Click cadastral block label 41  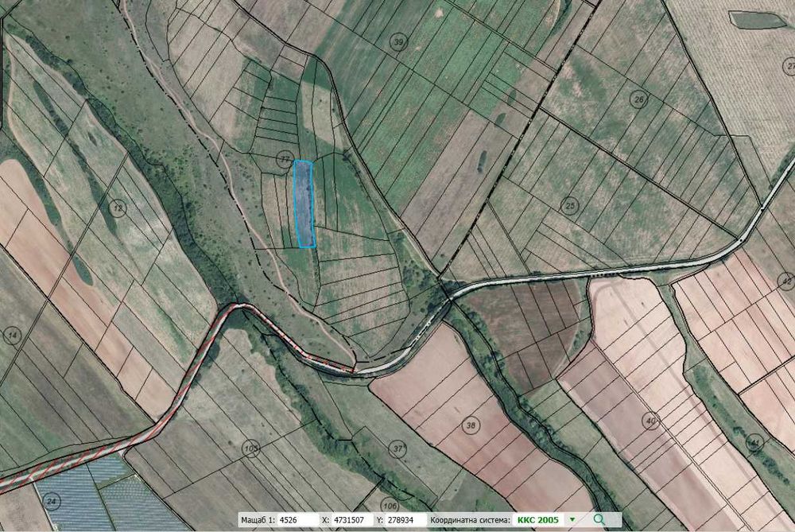[755, 442]
